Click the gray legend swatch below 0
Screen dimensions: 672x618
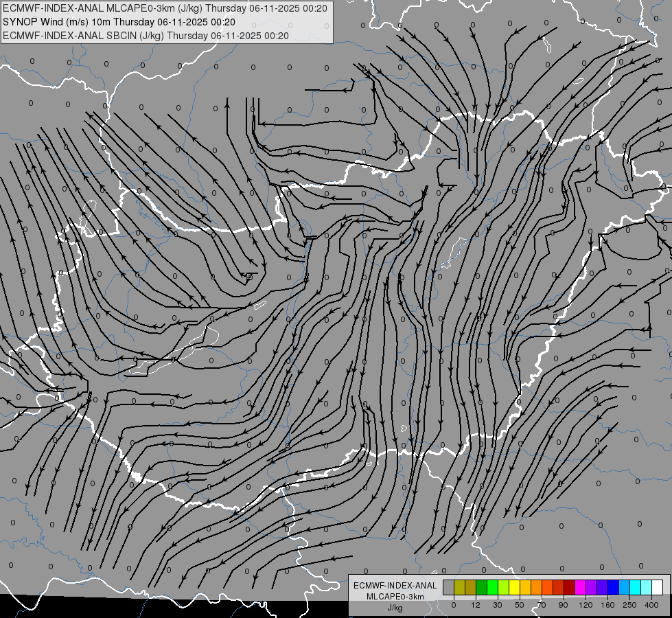click(449, 587)
